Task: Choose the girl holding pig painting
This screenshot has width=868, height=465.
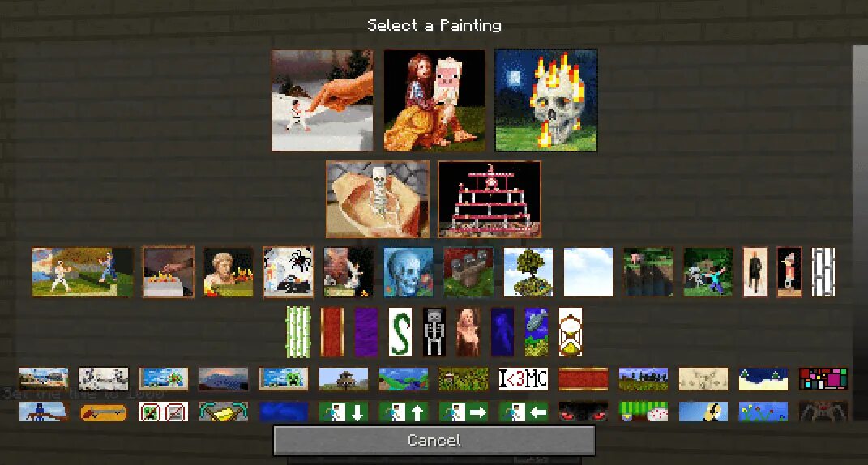Action: tap(434, 100)
